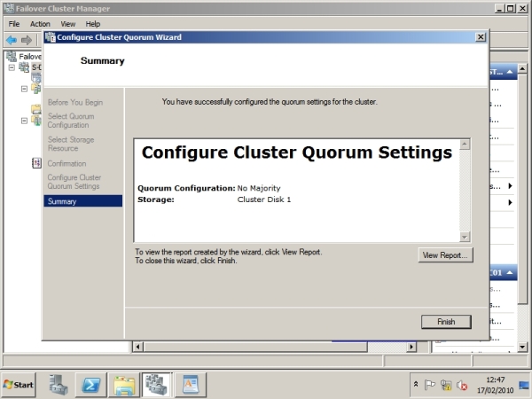Open the document app on taskbar
This screenshot has height=399, width=532.
click(x=191, y=385)
